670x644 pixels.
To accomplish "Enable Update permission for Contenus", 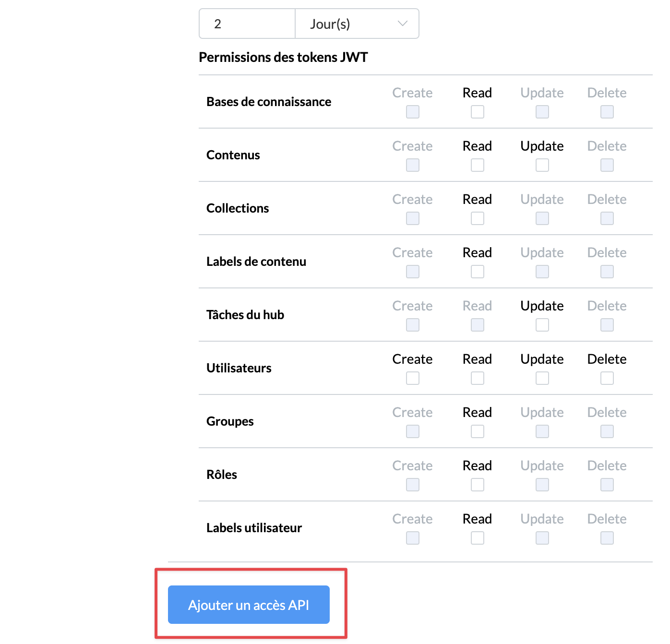I will 542,165.
